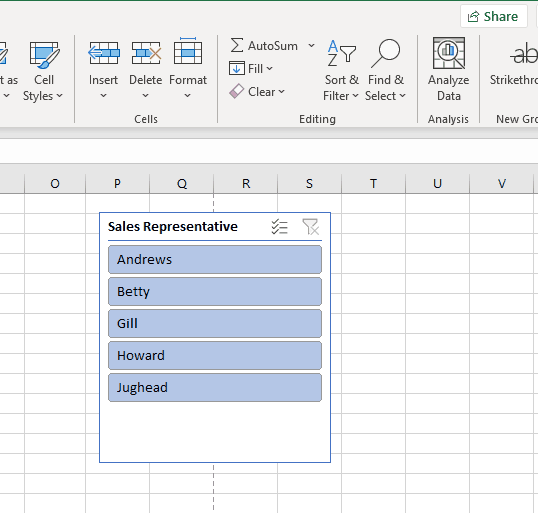The height and width of the screenshot is (513, 538).
Task: Click the Share button
Action: click(493, 16)
